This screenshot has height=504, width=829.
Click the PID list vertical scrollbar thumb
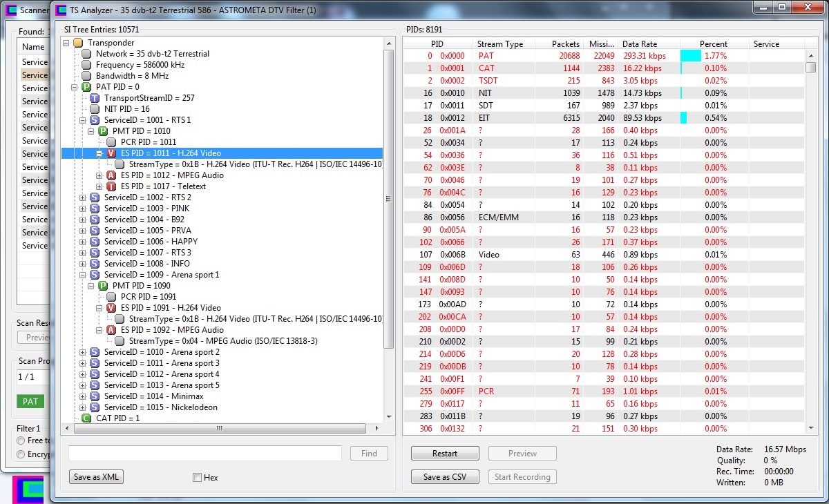pyautogui.click(x=811, y=67)
